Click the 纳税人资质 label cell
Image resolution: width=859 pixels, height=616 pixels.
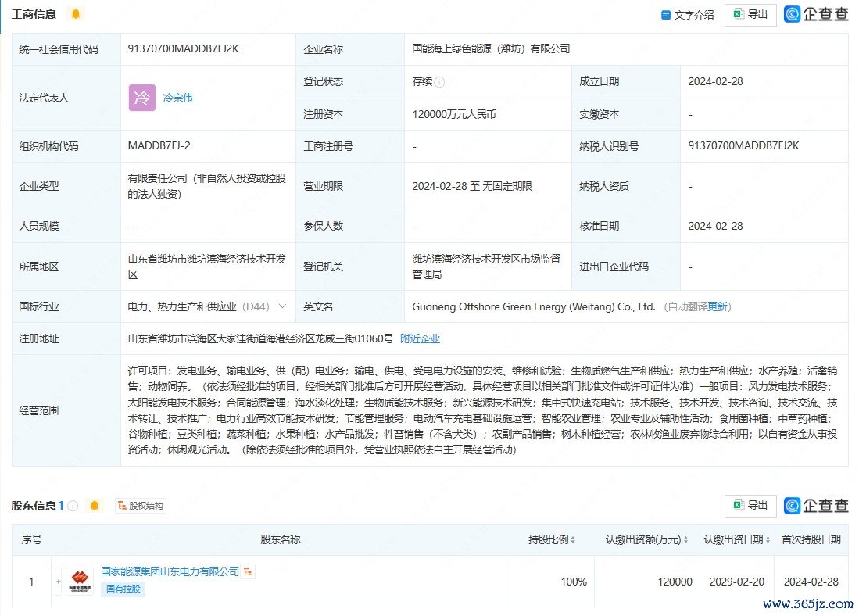626,186
